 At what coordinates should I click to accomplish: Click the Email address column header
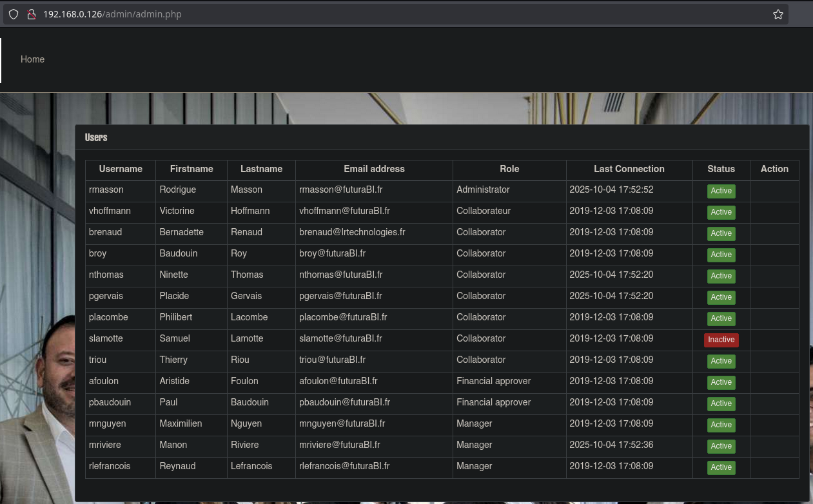[374, 169]
